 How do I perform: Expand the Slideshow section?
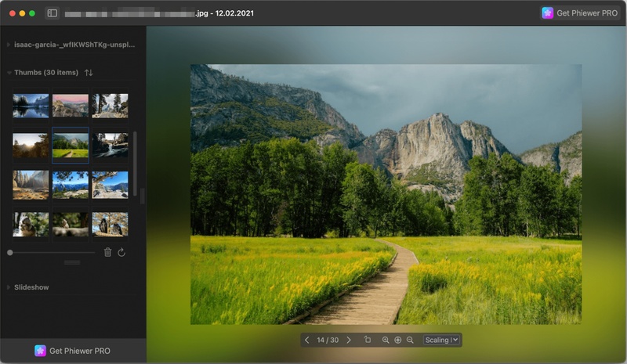9,287
